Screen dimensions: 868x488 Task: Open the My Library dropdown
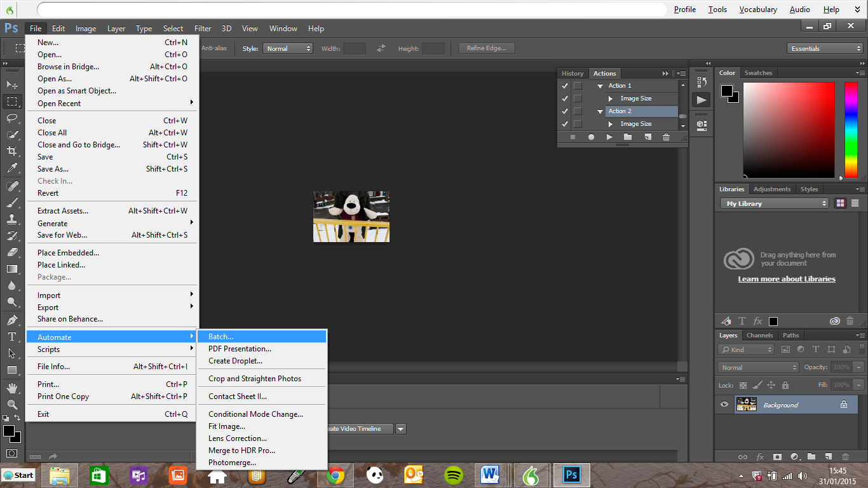pos(774,203)
